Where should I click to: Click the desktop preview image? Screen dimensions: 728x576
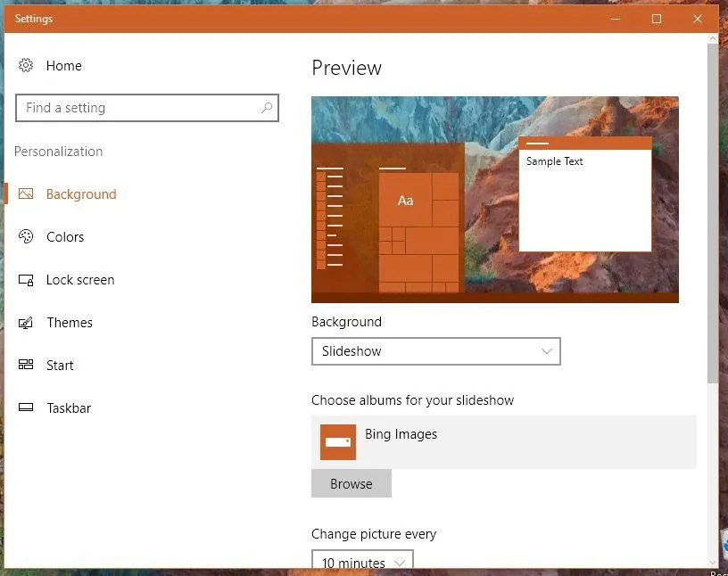[x=495, y=200]
